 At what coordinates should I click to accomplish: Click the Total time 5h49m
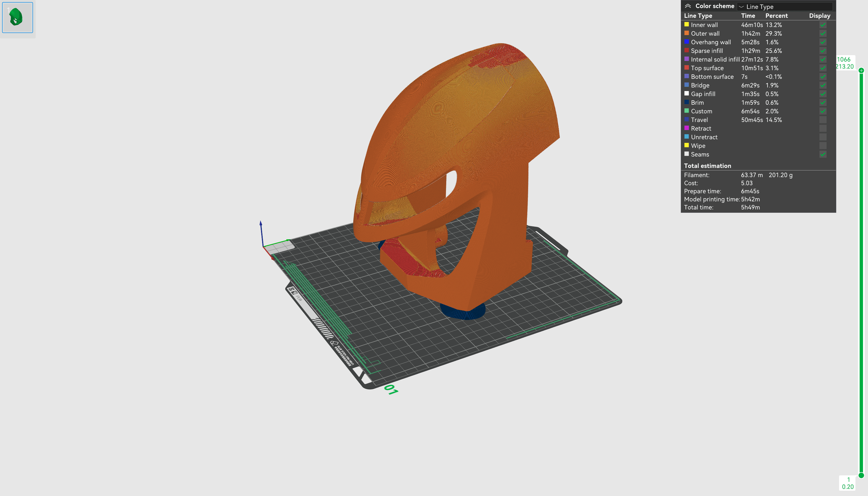tap(750, 207)
